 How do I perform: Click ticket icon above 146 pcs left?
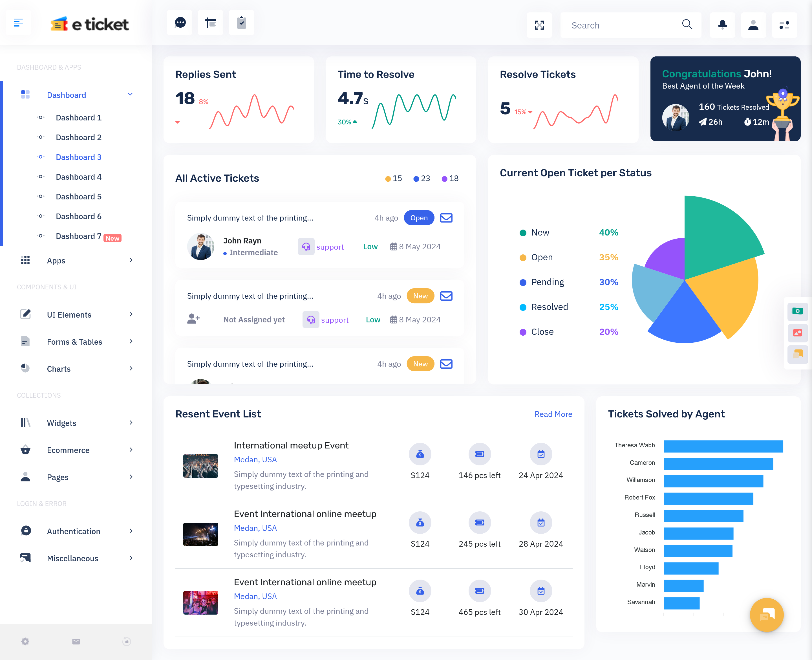[x=480, y=454]
